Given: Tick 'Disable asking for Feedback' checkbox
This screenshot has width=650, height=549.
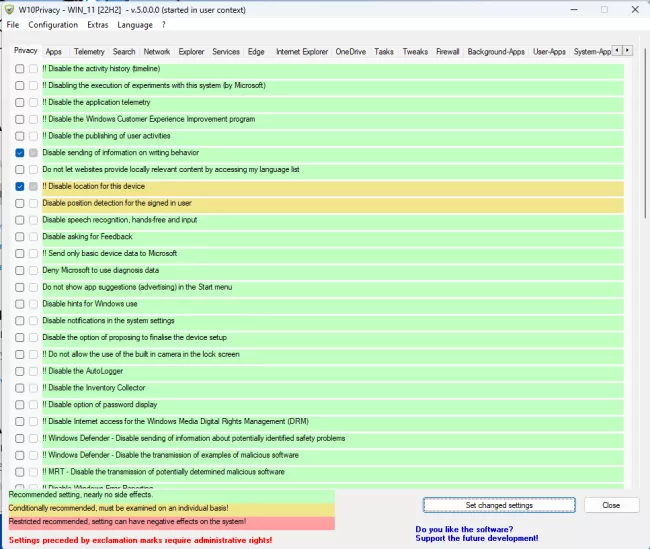Looking at the screenshot, I should [20, 237].
